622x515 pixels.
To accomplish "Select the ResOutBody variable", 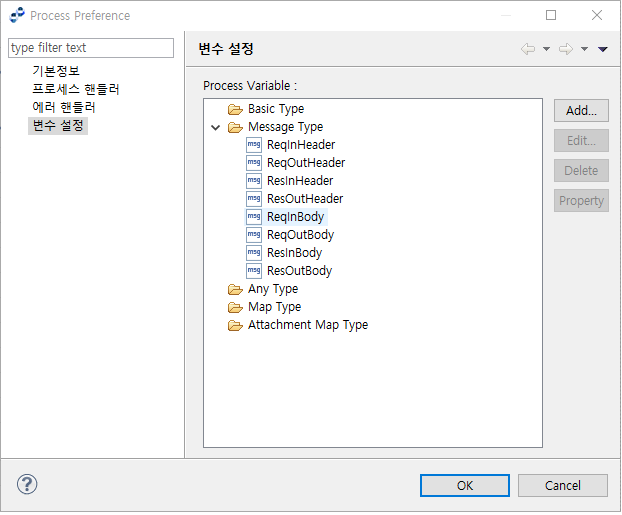I will pyautogui.click(x=299, y=271).
